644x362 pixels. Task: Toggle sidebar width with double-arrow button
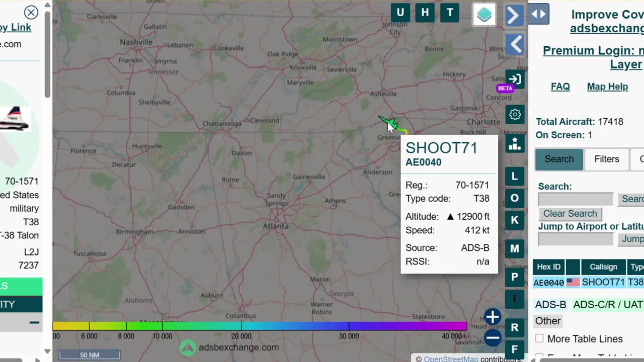coord(538,14)
